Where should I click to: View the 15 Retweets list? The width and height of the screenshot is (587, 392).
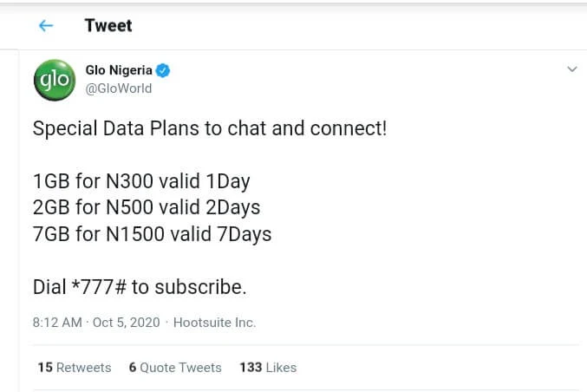75,368
